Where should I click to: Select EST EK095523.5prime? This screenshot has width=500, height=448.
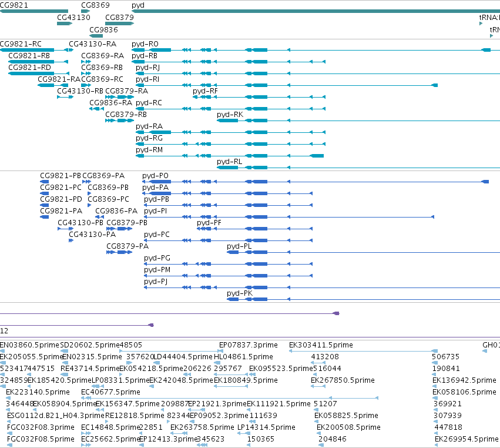click(281, 369)
